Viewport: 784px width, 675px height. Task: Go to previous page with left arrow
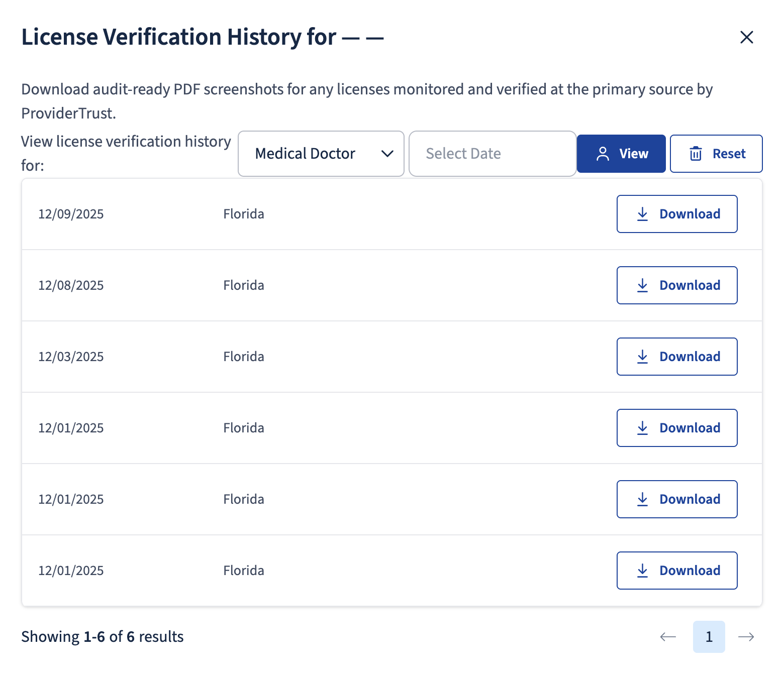pos(668,637)
